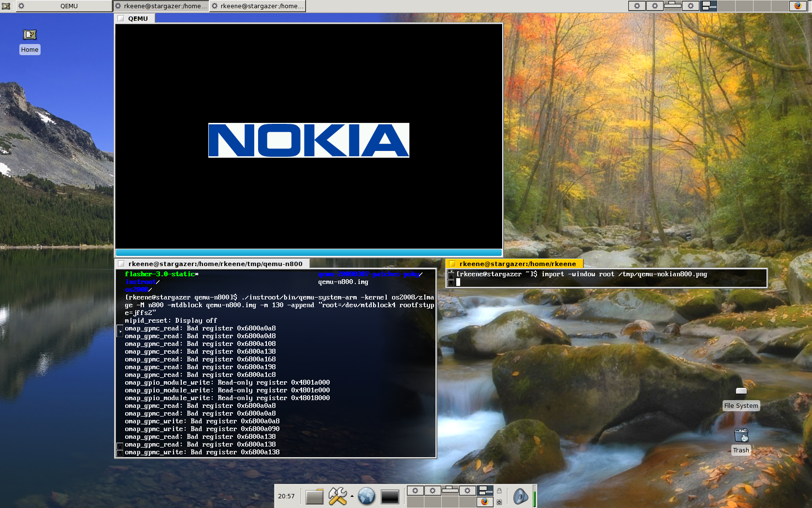Click the 20:57 clock in the bottom panel
The width and height of the screenshot is (812, 508).
coord(286,496)
